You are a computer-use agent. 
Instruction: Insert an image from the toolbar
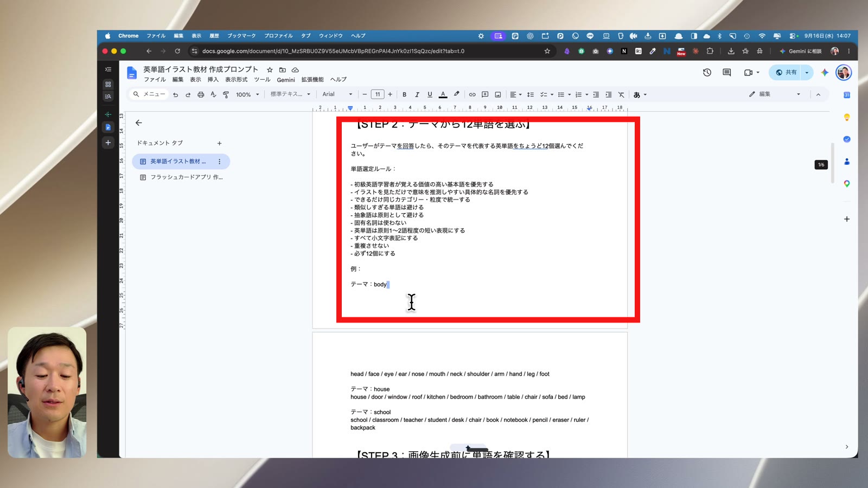[498, 94]
